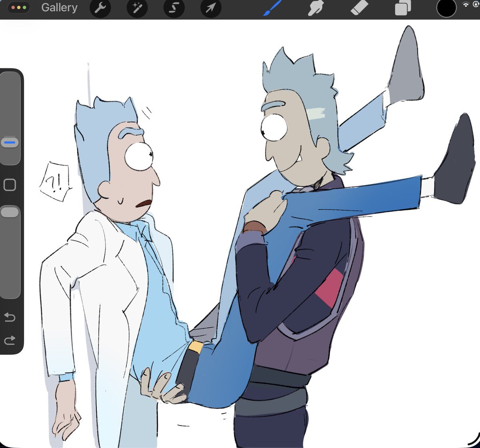Activate the Selection tool
Viewport: 480px width, 448px height.
click(174, 8)
